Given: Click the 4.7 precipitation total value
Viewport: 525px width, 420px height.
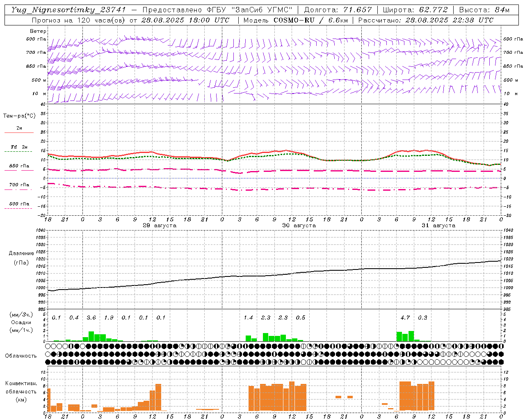Looking at the screenshot, I should (x=405, y=318).
